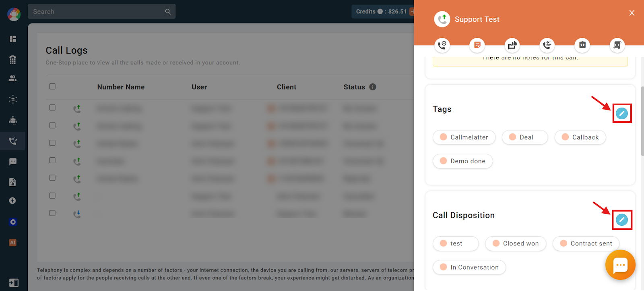This screenshot has width=644, height=291.
Task: Click the Call Logs page title
Action: (x=66, y=50)
